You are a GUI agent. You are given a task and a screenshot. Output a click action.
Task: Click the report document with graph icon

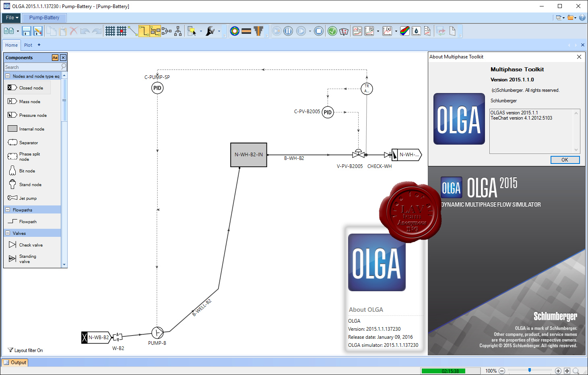coord(427,31)
